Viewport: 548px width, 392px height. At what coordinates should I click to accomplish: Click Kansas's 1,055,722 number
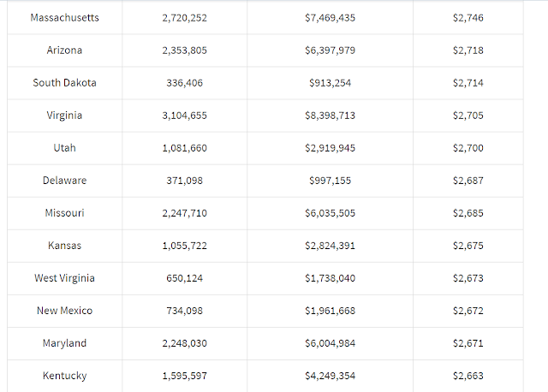click(184, 246)
